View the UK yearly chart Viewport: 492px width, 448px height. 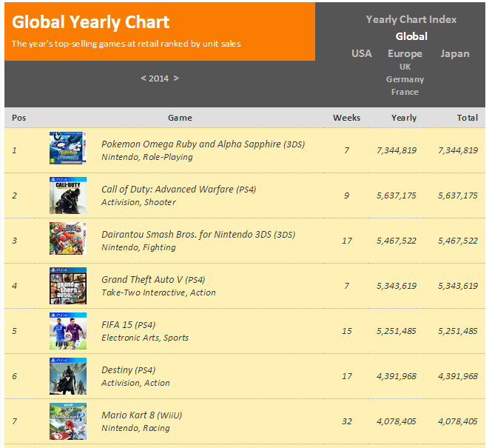405,67
